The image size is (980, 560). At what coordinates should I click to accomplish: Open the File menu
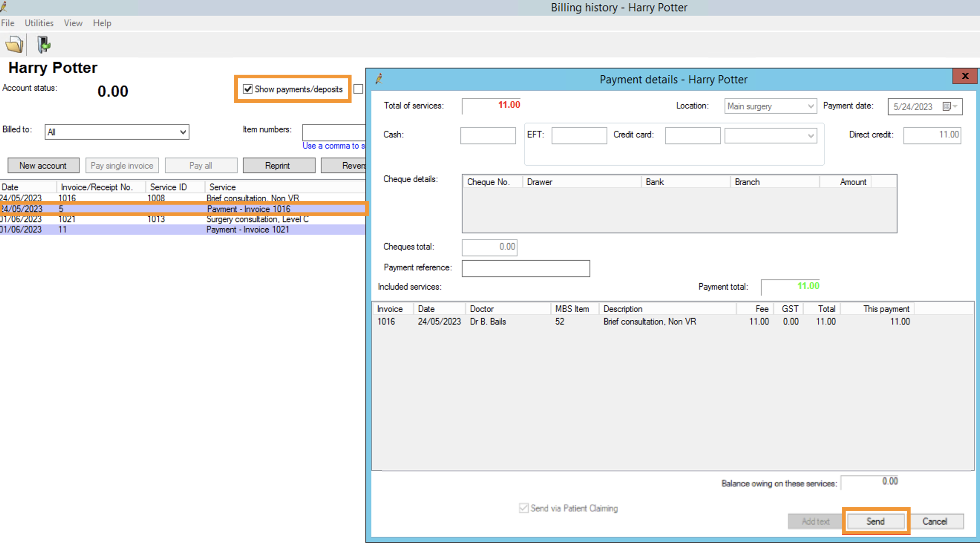tap(8, 23)
